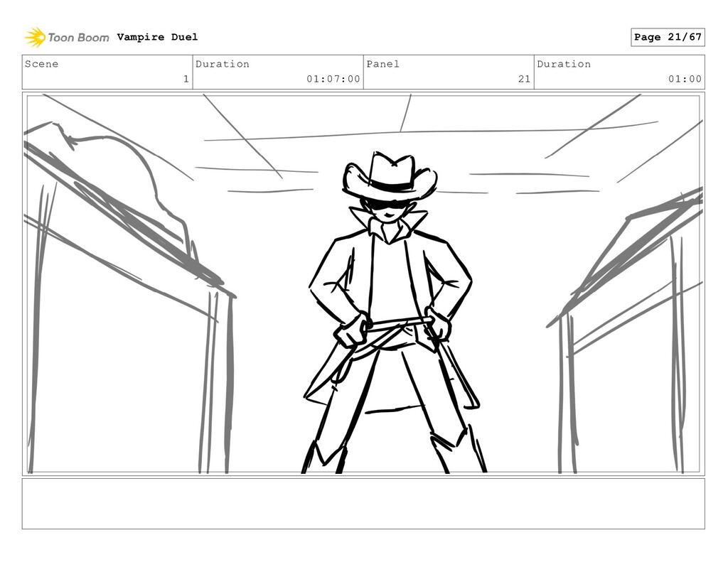Screen dimensions: 728x562
Task: Click the 'Scene' header label
Action: 42,64
